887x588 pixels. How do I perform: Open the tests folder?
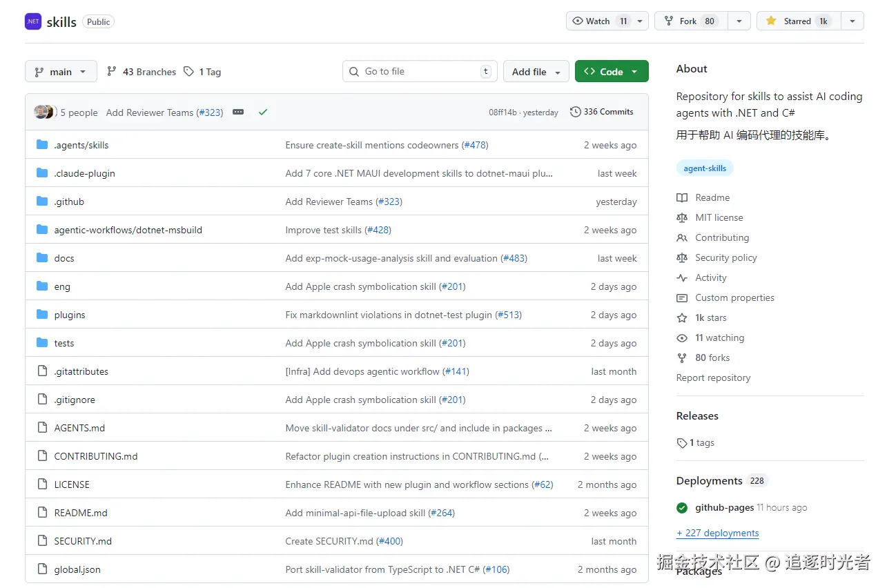(x=64, y=343)
